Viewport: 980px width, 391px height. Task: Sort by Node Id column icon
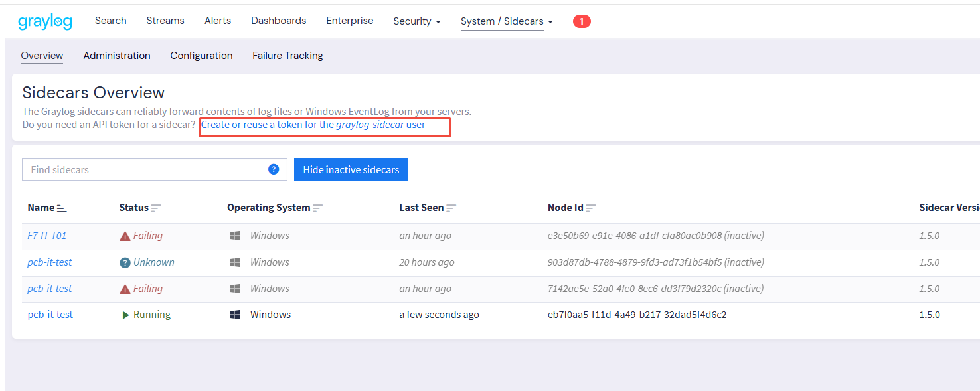pyautogui.click(x=591, y=208)
